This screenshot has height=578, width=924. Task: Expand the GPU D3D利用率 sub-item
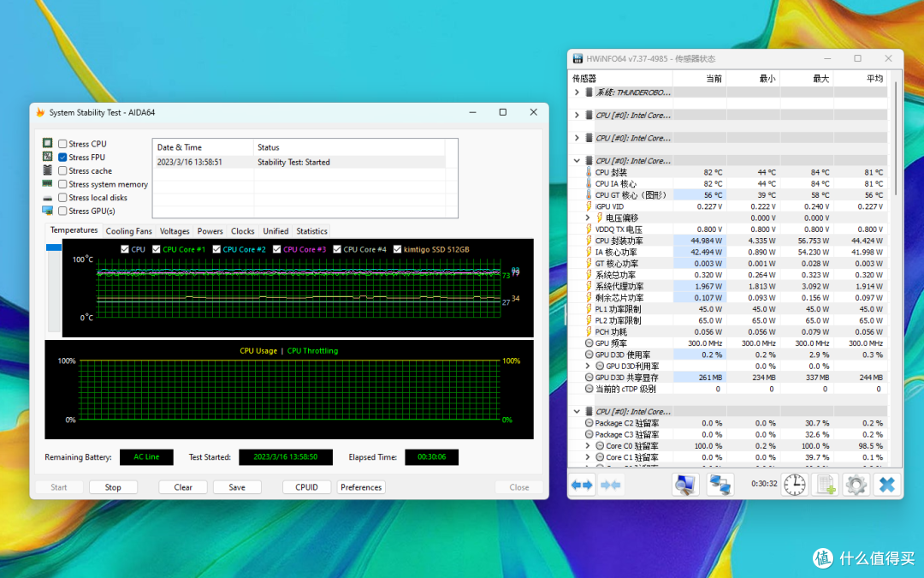coord(588,366)
